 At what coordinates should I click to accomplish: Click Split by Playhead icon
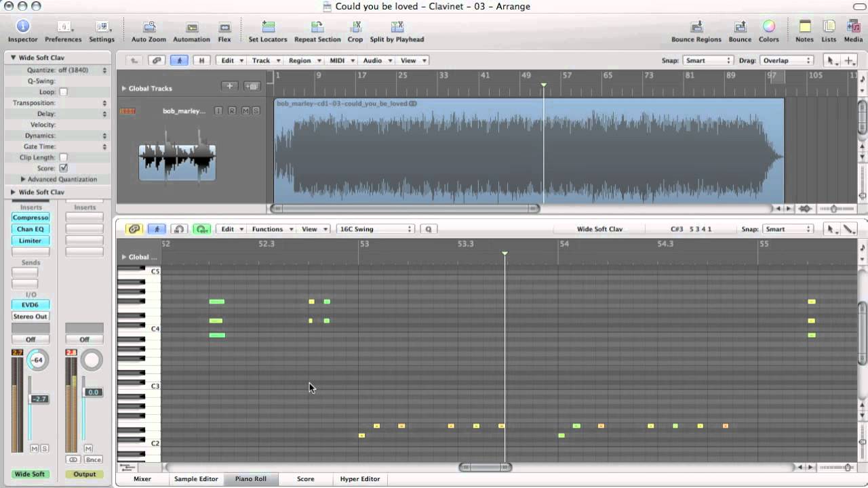point(397,27)
